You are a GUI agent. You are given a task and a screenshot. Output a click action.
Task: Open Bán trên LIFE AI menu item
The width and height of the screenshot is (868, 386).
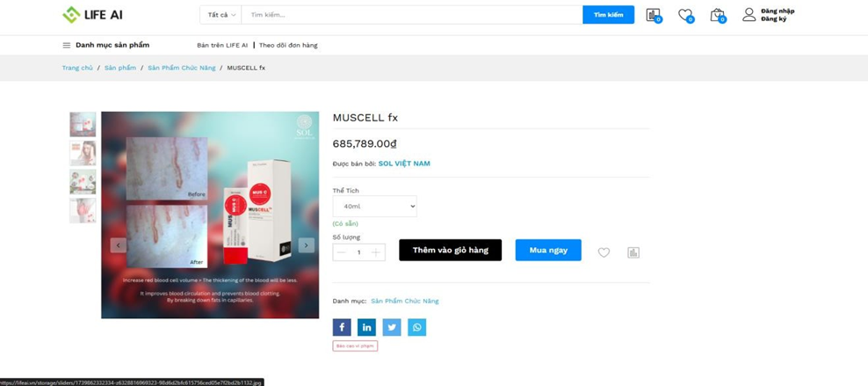click(x=222, y=45)
